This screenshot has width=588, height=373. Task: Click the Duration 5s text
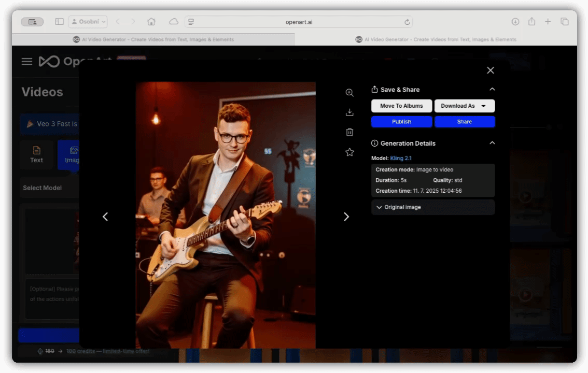(x=391, y=180)
